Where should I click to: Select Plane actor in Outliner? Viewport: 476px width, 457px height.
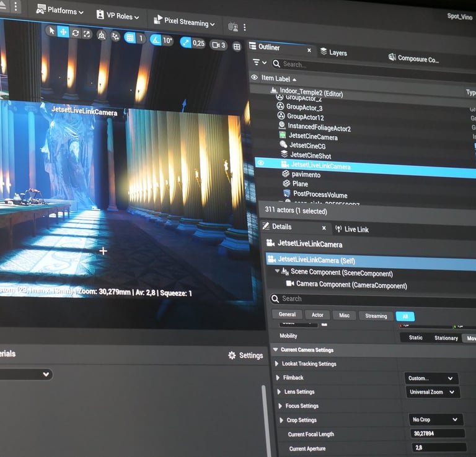coord(300,184)
